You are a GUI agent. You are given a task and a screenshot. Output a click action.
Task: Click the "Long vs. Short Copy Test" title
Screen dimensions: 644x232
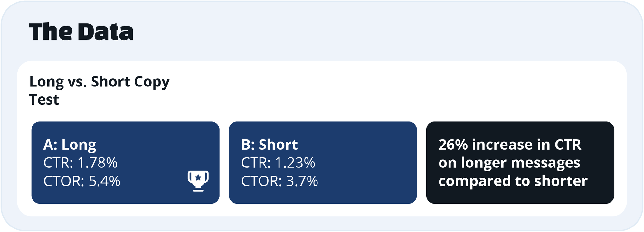point(99,91)
